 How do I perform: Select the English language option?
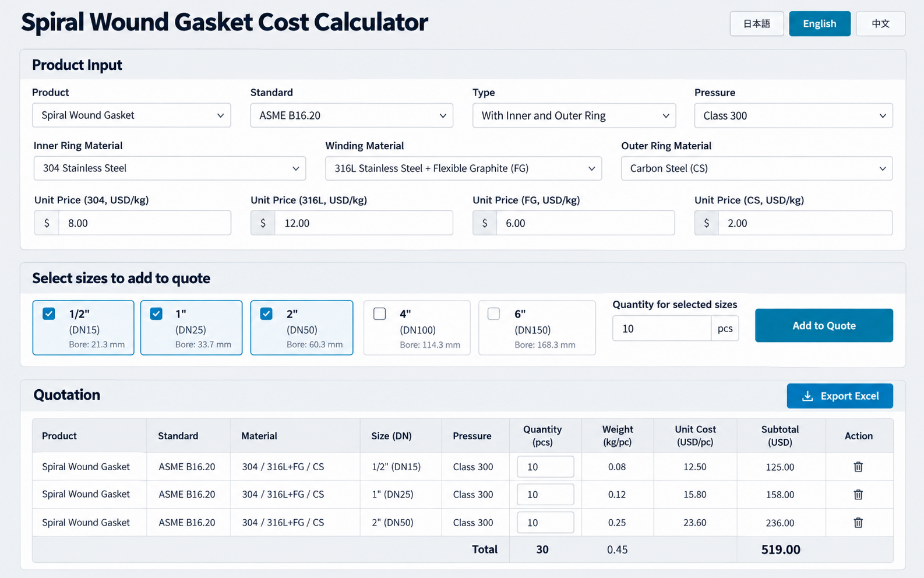tap(820, 24)
